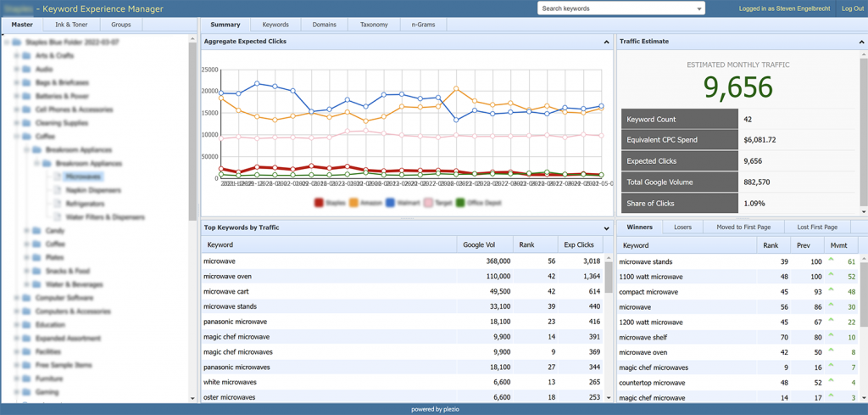Click the Candy folder icon

tap(36, 231)
